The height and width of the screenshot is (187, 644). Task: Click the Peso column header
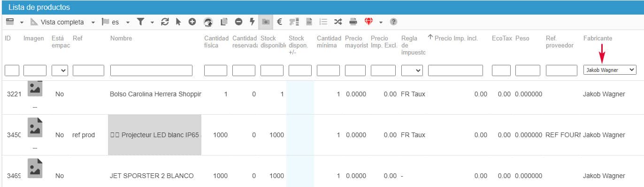pyautogui.click(x=522, y=38)
